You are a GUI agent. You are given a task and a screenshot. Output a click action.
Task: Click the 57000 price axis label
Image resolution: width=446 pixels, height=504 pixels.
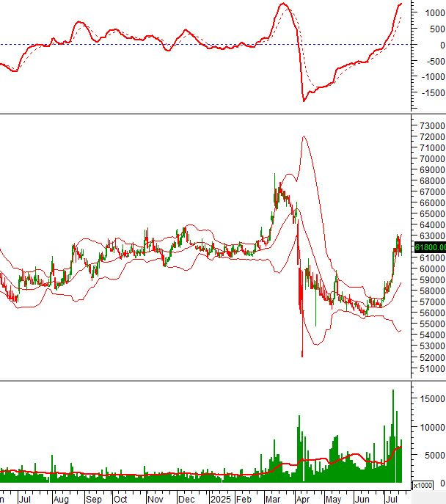click(432, 302)
